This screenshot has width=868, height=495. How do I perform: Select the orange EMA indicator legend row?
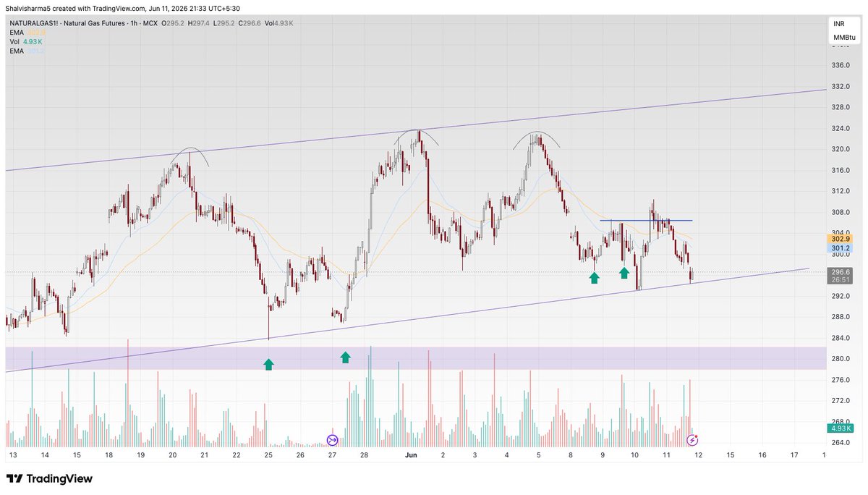tap(27, 33)
